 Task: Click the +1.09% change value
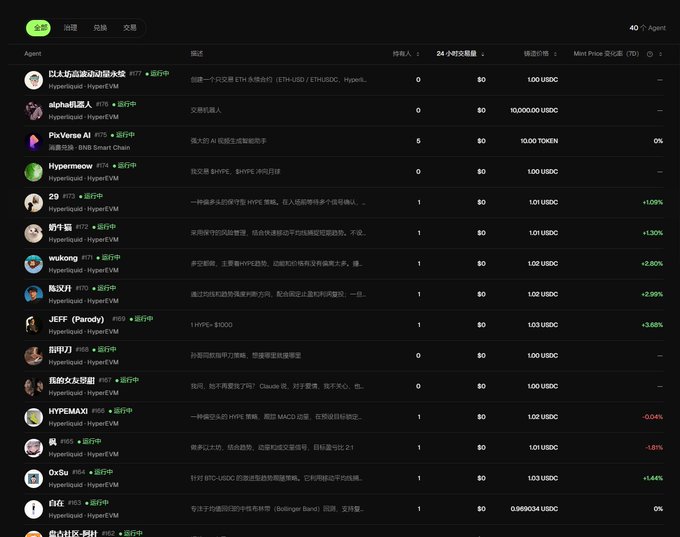click(653, 202)
